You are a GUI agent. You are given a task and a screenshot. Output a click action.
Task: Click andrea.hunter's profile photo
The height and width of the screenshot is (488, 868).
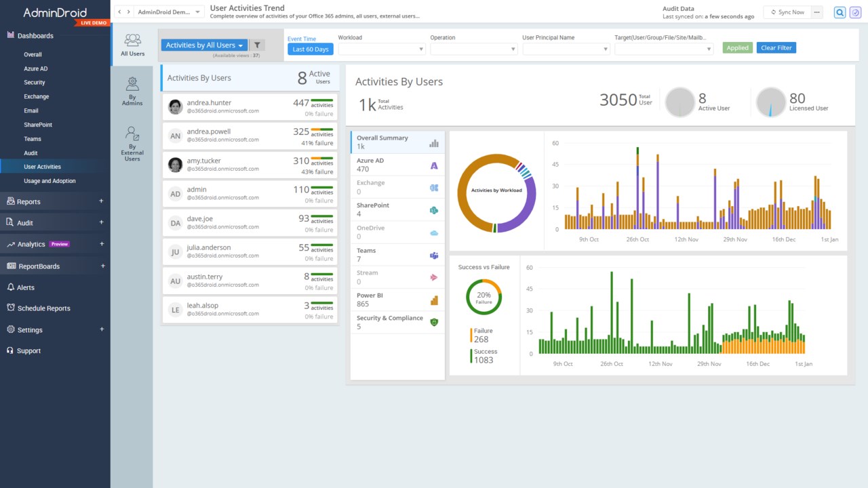[175, 107]
